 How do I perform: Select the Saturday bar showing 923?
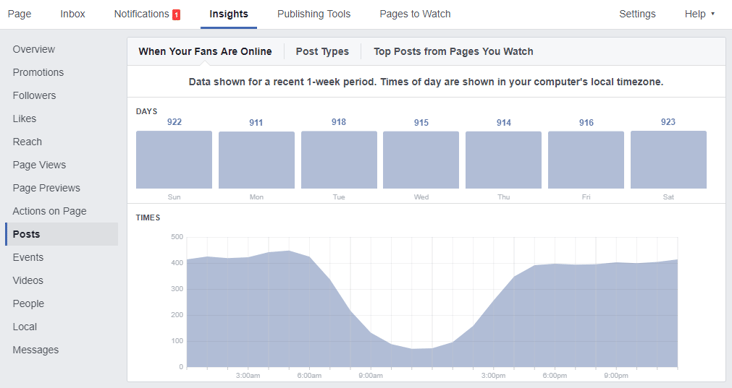[669, 160]
